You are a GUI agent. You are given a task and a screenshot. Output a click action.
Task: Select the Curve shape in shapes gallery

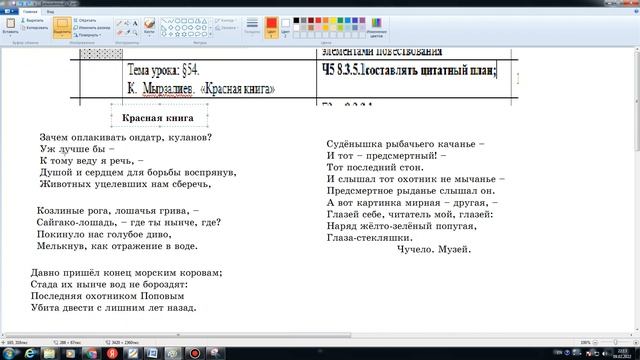171,20
